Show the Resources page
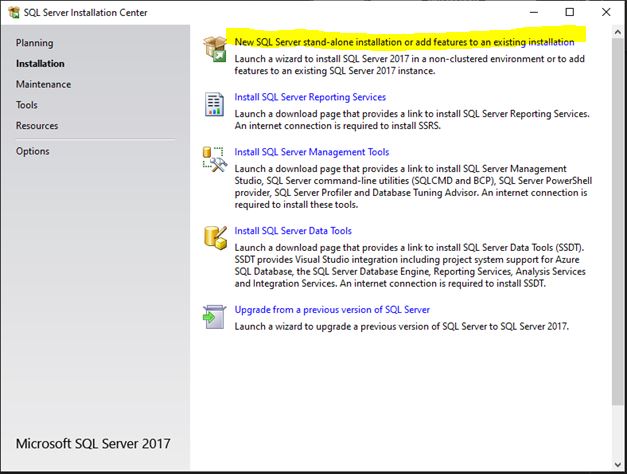The width and height of the screenshot is (627, 474). 37,126
